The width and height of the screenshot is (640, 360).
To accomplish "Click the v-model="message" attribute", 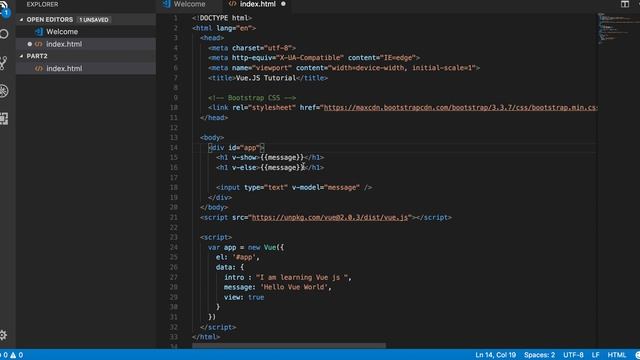I will coord(326,188).
